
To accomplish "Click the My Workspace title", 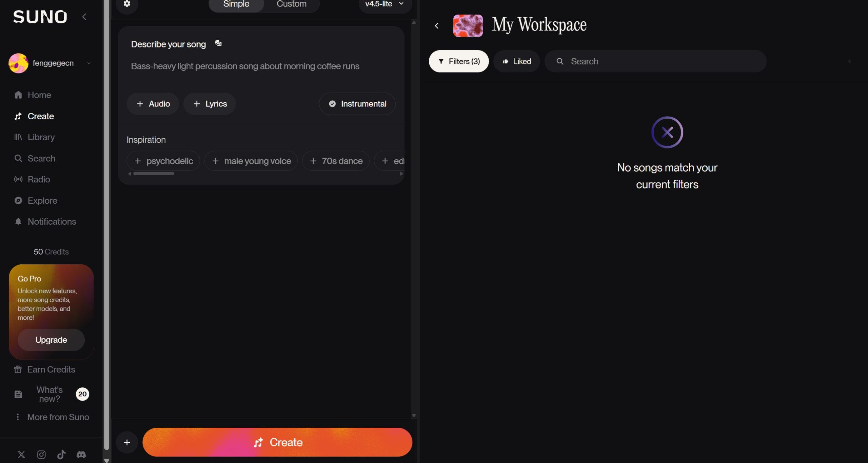I will 539,25.
